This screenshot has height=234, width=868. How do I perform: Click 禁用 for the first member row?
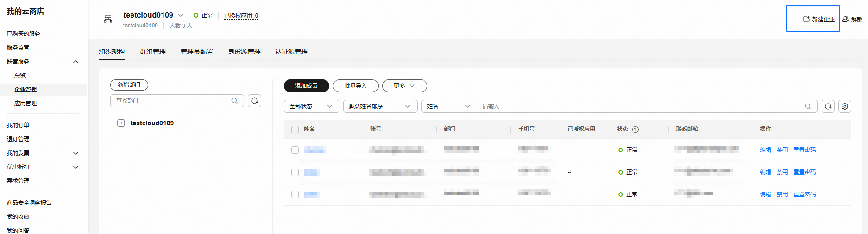point(782,150)
